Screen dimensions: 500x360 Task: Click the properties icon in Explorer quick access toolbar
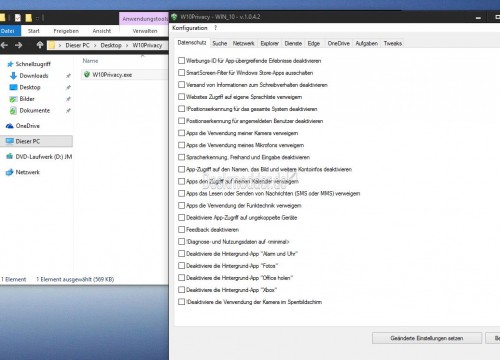pos(18,18)
